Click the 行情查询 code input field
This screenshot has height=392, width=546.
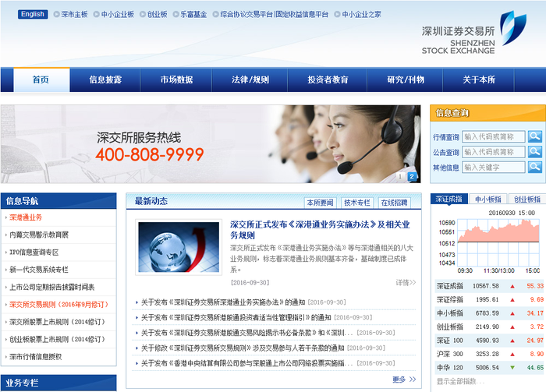point(493,136)
